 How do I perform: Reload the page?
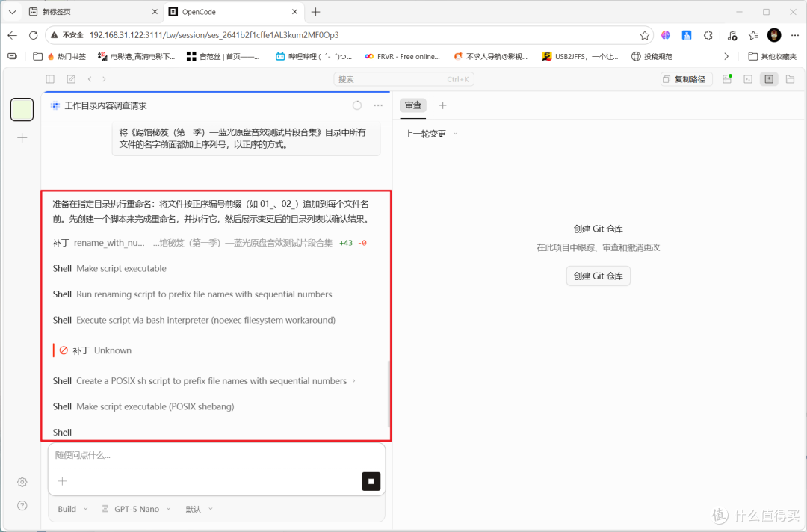tap(34, 35)
